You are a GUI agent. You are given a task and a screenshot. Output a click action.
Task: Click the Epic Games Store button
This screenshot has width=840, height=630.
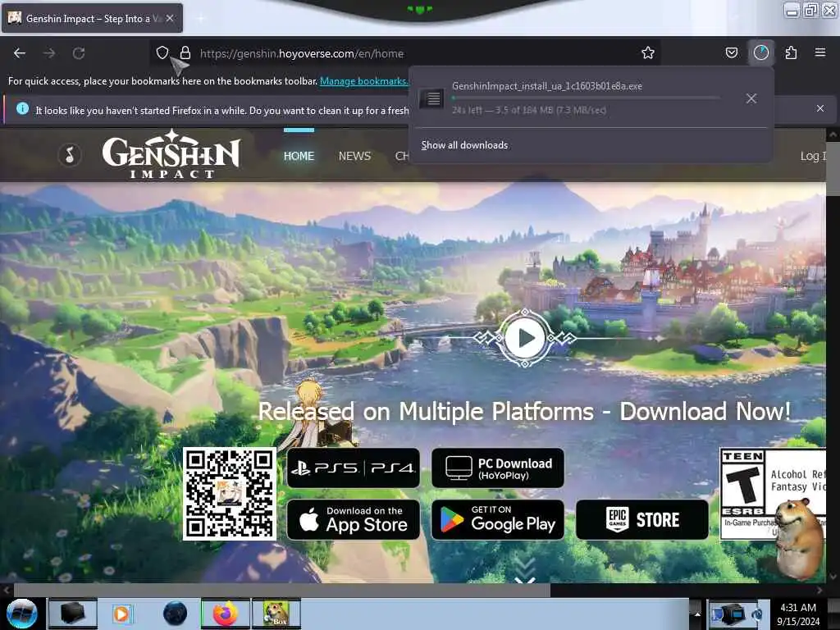pos(641,519)
